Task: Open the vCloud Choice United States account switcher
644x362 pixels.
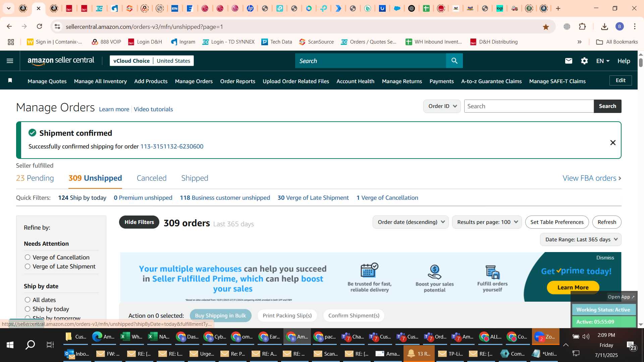Action: point(152,61)
